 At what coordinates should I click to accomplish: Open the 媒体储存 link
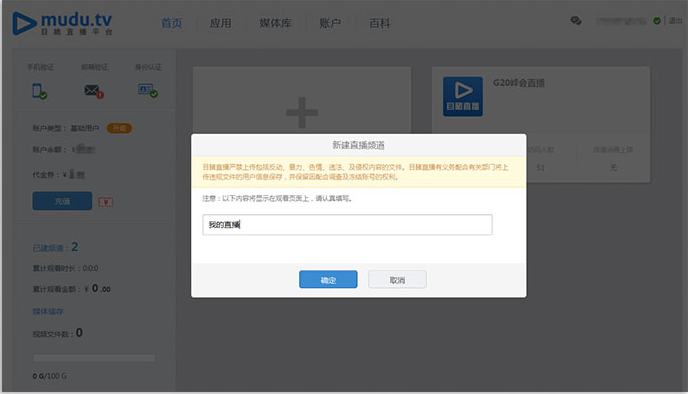coord(48,312)
